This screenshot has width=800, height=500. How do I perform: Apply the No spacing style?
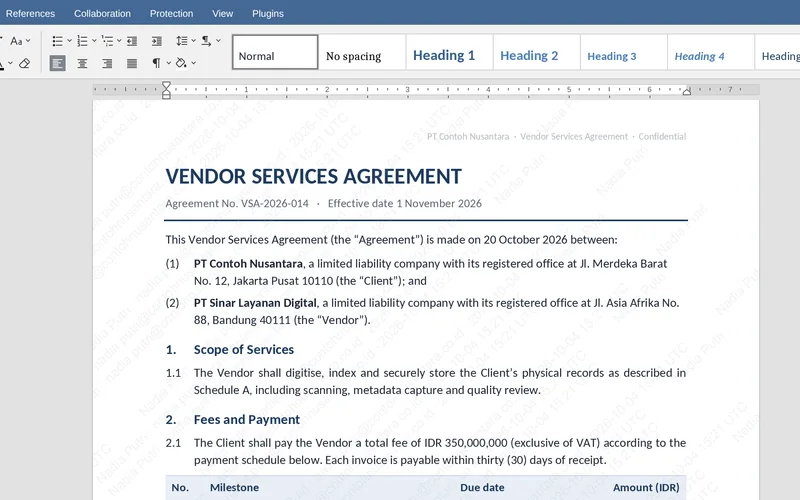pos(362,52)
